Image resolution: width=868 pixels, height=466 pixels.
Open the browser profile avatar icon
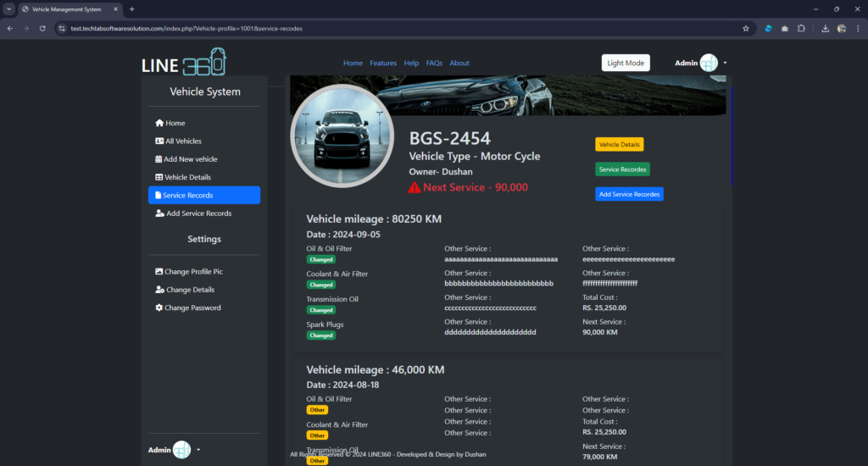842,28
